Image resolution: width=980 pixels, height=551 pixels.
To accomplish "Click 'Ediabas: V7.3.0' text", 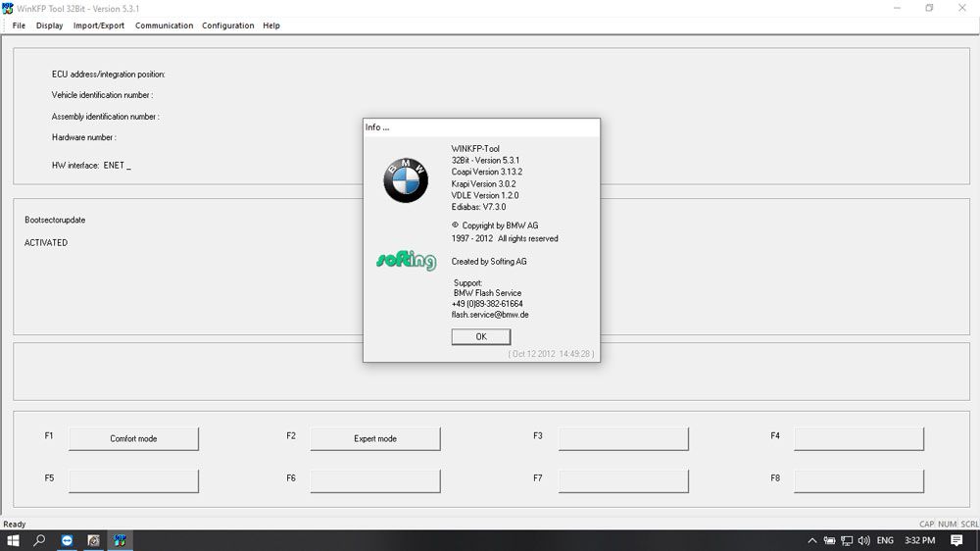I will click(x=479, y=207).
